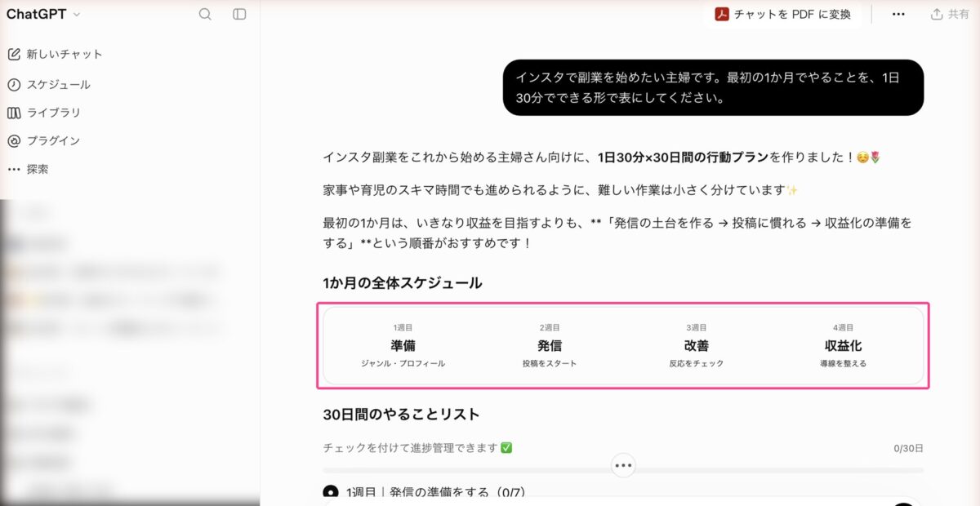Click the 0/30日 progress counter
980x506 pixels.
909,448
